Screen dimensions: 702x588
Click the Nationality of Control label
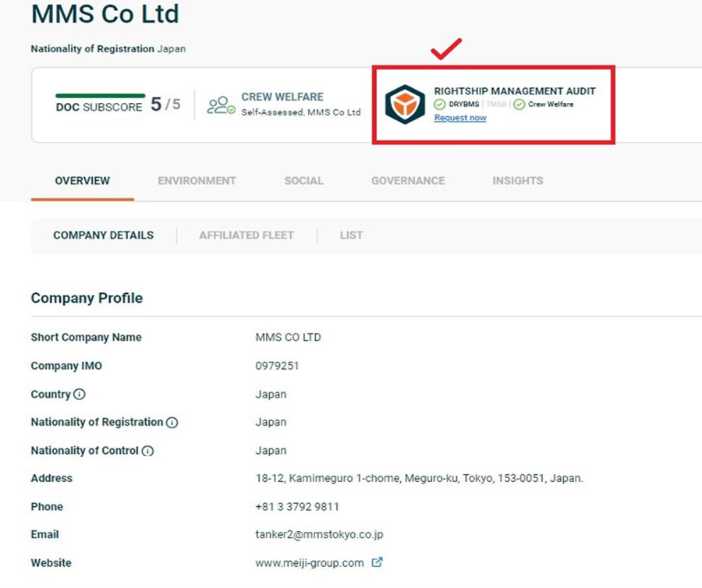click(84, 451)
